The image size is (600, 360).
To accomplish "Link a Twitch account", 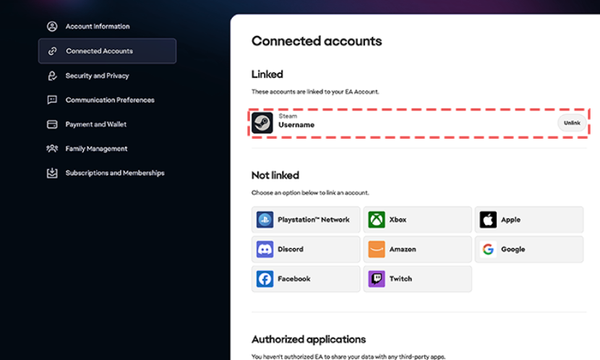I will 417,279.
